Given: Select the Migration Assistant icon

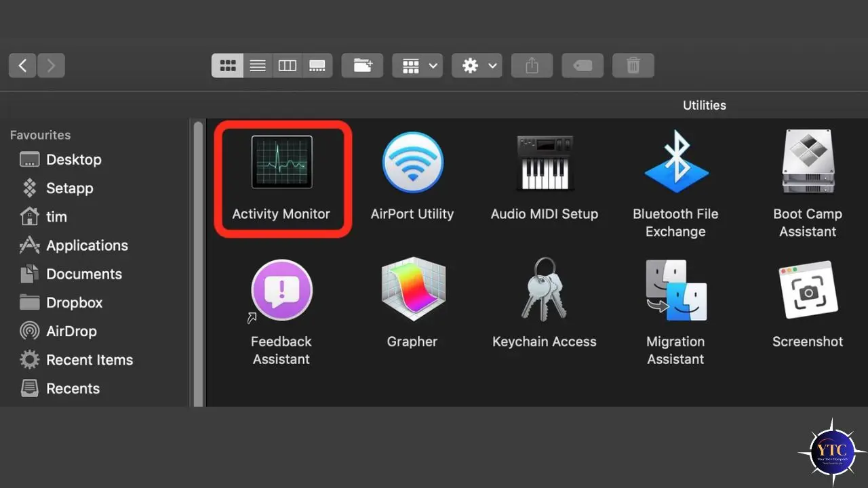Looking at the screenshot, I should (x=675, y=290).
